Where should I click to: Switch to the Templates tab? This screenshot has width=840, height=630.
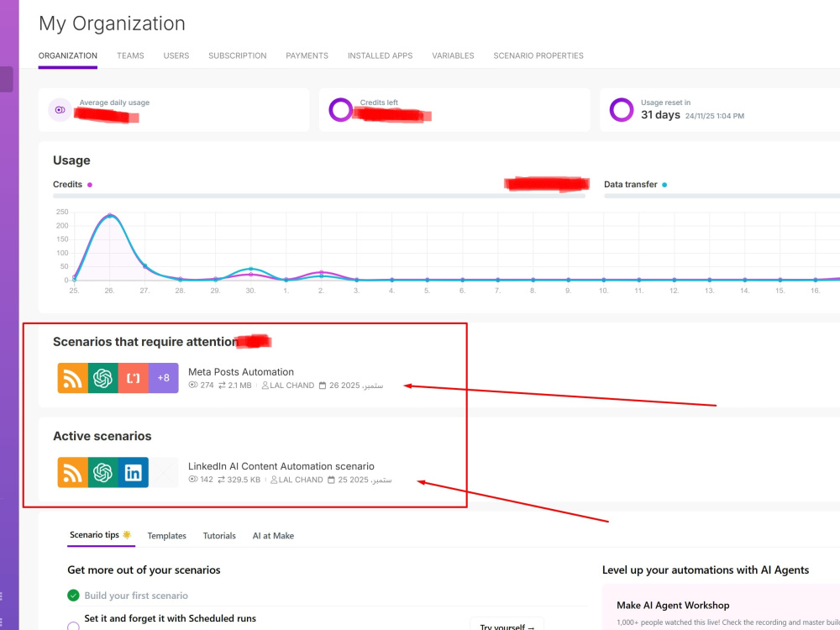coord(166,536)
